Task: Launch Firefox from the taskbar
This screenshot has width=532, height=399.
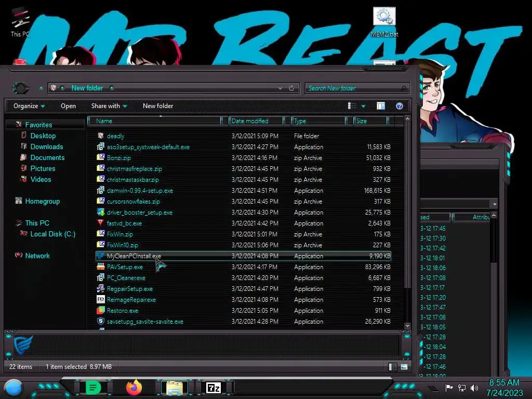Action: point(135,388)
